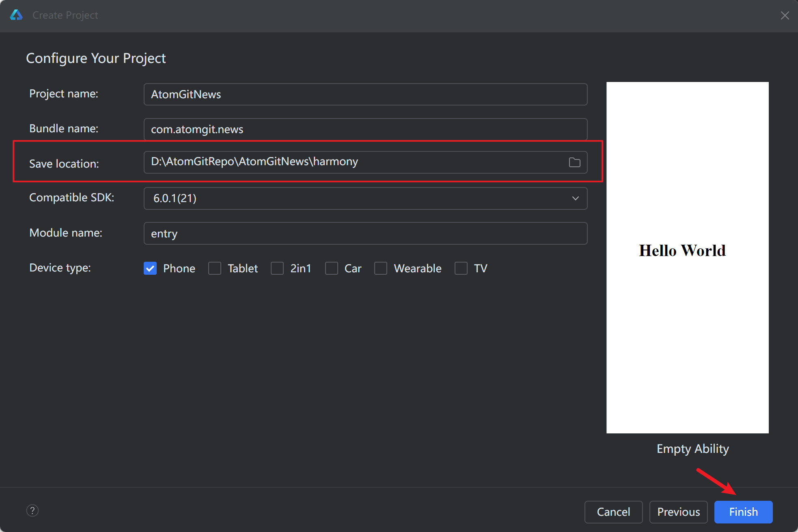
Task: Edit the Module name entry field
Action: (x=365, y=233)
